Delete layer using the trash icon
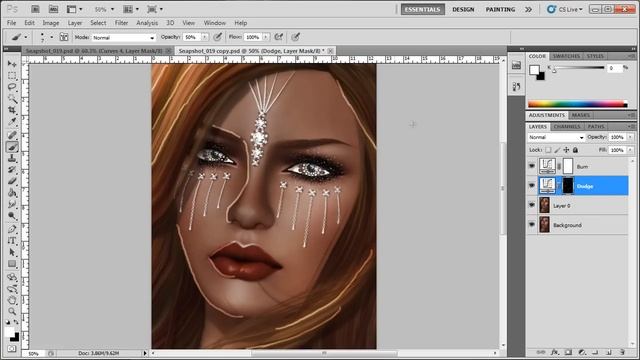Viewport: 640px width, 360px height. coord(622,352)
